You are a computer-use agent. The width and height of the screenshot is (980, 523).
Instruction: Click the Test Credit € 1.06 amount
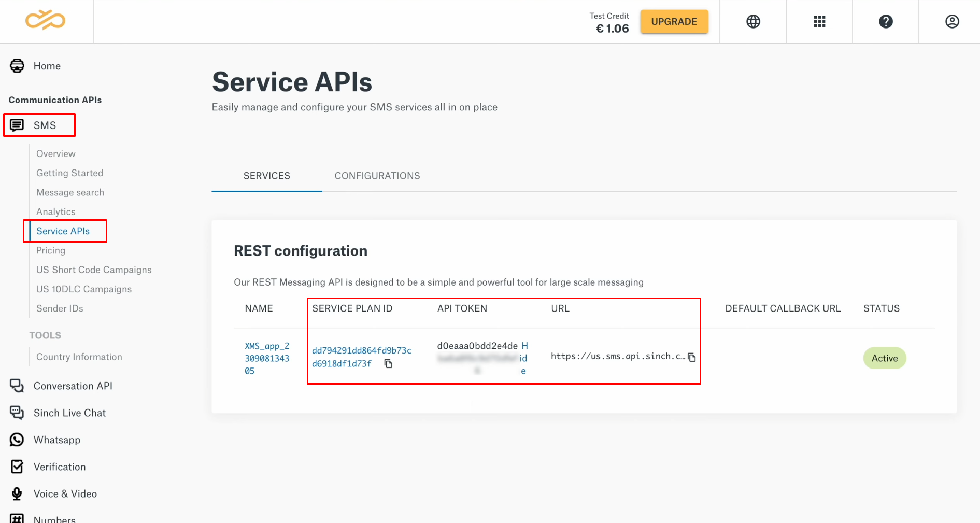coord(613,29)
